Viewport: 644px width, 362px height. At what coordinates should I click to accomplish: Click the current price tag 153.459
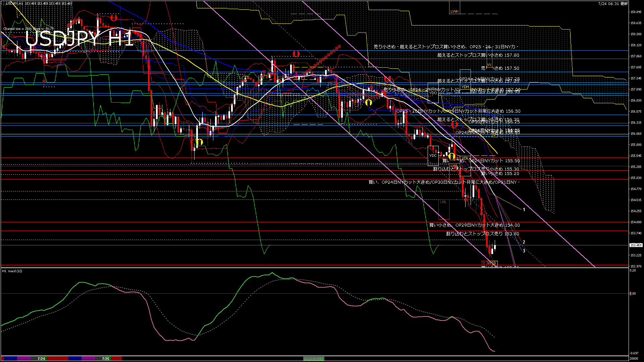point(636,245)
